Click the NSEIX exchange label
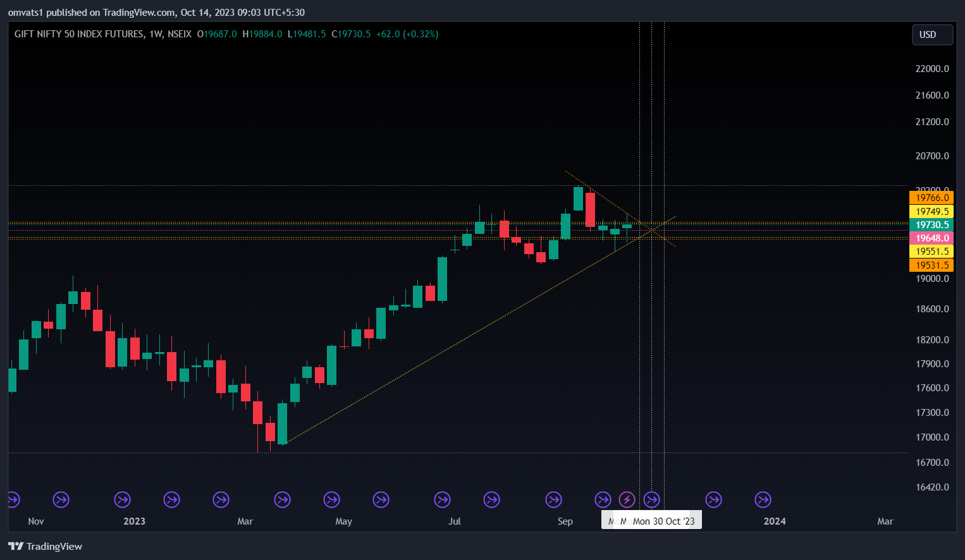This screenshot has height=560, width=965. coord(180,34)
